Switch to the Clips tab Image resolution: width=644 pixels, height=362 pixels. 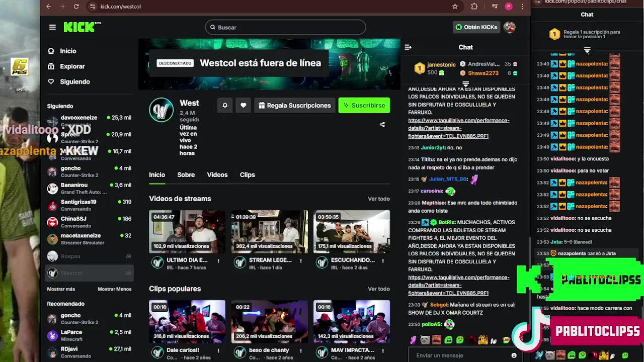click(x=247, y=174)
